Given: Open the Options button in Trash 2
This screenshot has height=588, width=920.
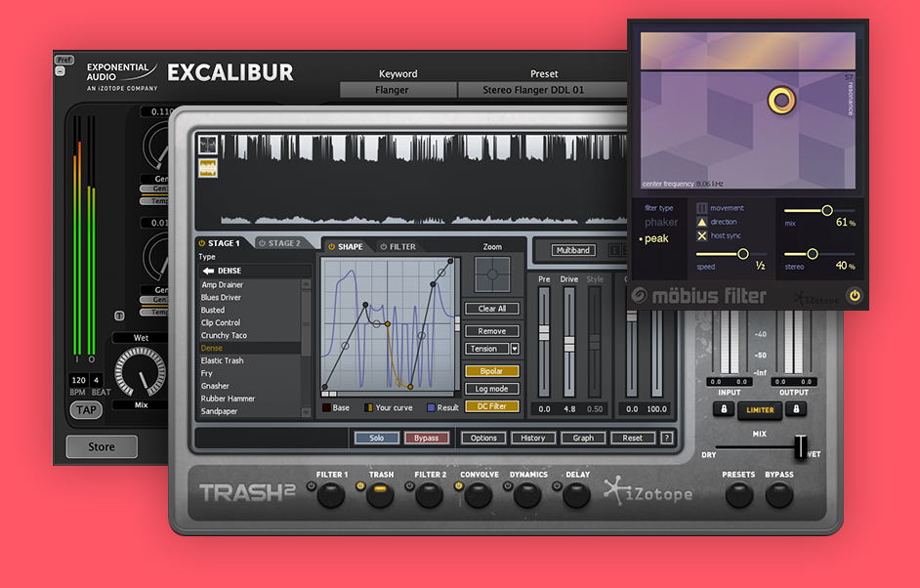Looking at the screenshot, I should pos(483,438).
